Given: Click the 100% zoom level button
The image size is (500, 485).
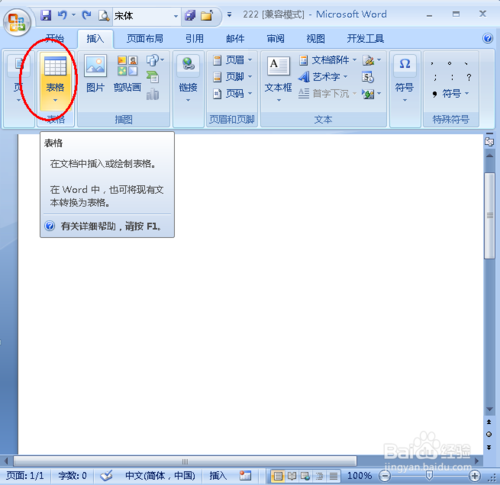Looking at the screenshot, I should [x=360, y=476].
